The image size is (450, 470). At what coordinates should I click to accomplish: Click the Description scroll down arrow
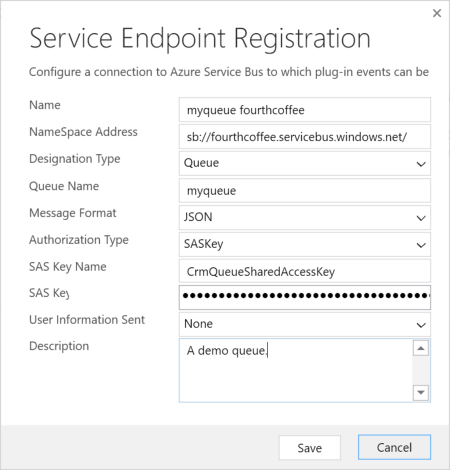point(421,392)
